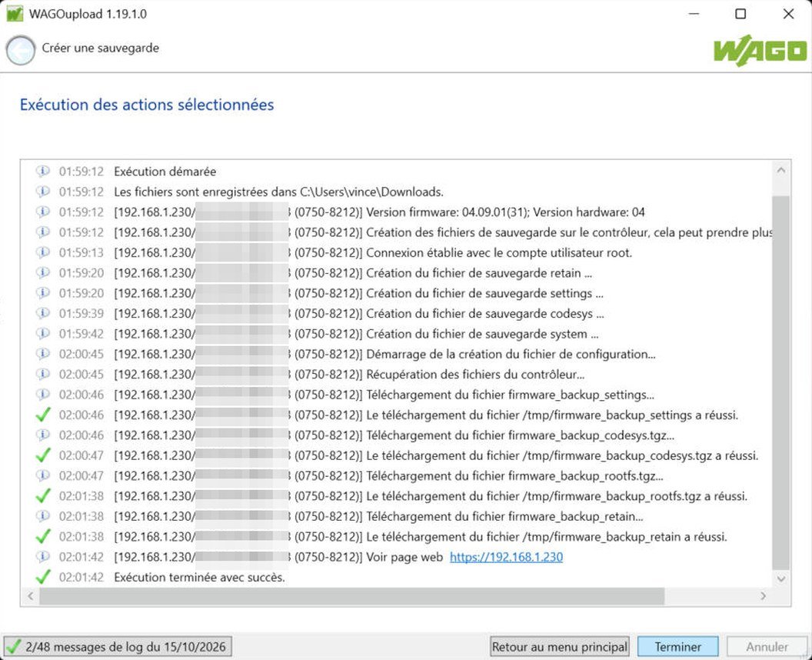Open the https://192.168.1.230 web page link
This screenshot has width=812, height=660.
tap(506, 557)
